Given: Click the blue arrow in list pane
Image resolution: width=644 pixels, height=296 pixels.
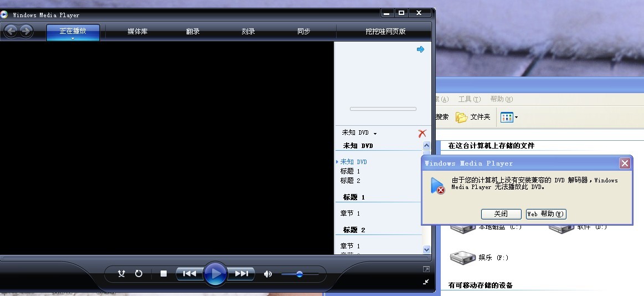Looking at the screenshot, I should pyautogui.click(x=420, y=49).
